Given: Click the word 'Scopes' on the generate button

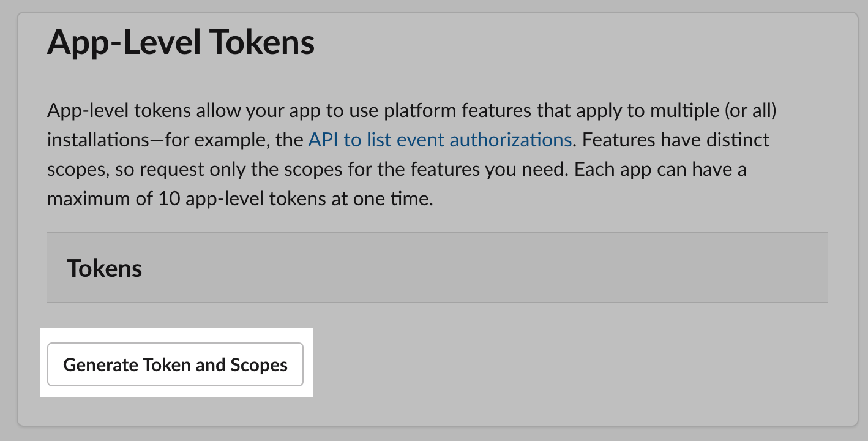Looking at the screenshot, I should point(258,364).
